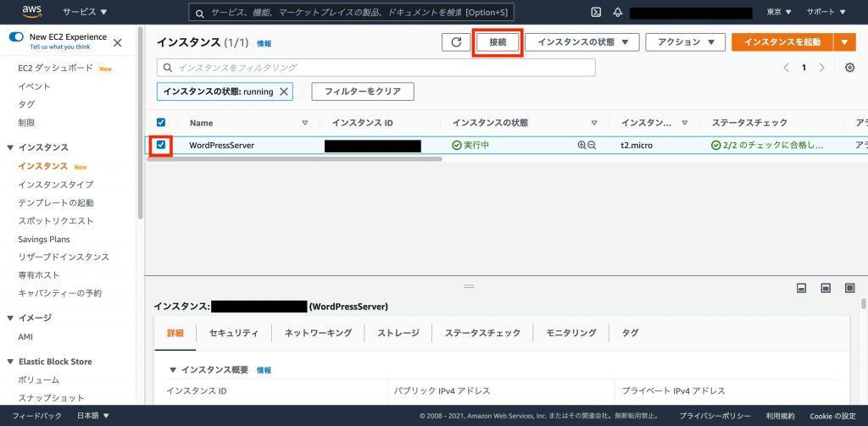Screen dimensions: 868x426
Task: Open 情報 link beside インスタンス概要
Action: tap(264, 371)
